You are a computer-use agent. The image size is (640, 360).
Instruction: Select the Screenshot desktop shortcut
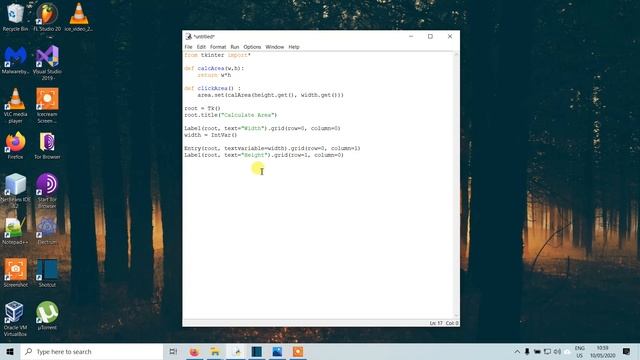click(15, 273)
